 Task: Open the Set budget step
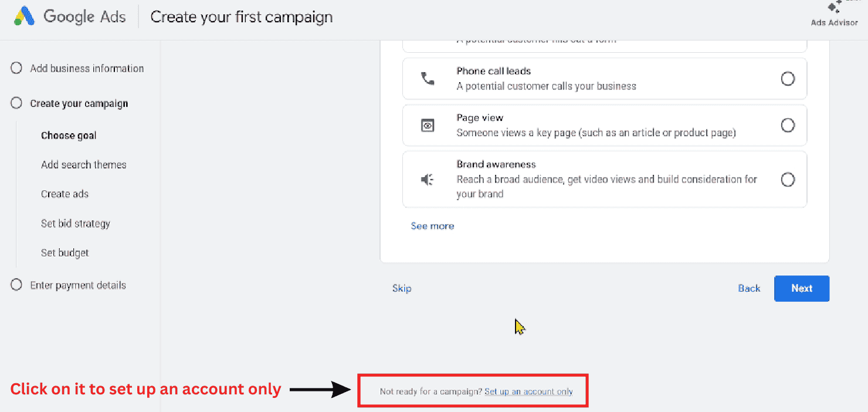point(65,252)
